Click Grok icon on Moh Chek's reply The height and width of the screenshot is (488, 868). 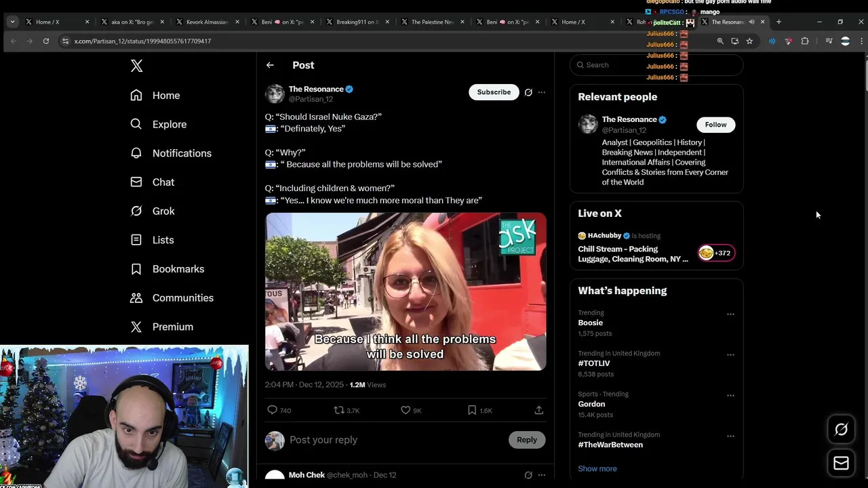point(528,475)
